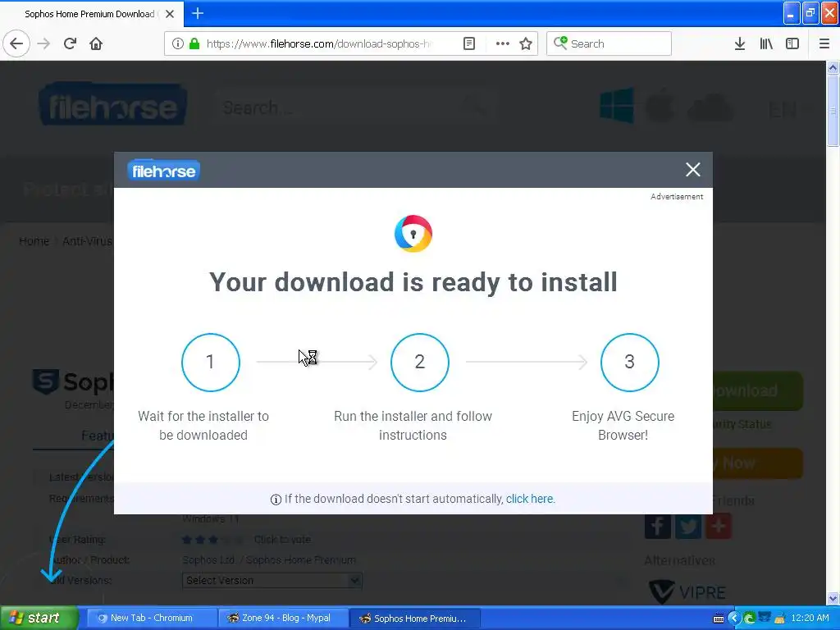This screenshot has width=840, height=630.
Task: Bookmark this page with the star
Action: [526, 43]
